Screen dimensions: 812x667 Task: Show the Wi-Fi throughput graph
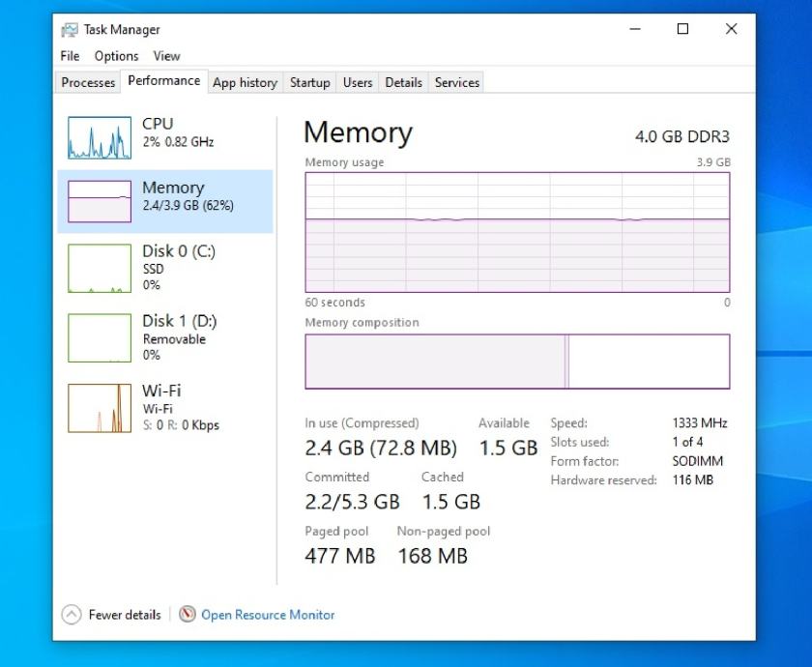tap(100, 407)
